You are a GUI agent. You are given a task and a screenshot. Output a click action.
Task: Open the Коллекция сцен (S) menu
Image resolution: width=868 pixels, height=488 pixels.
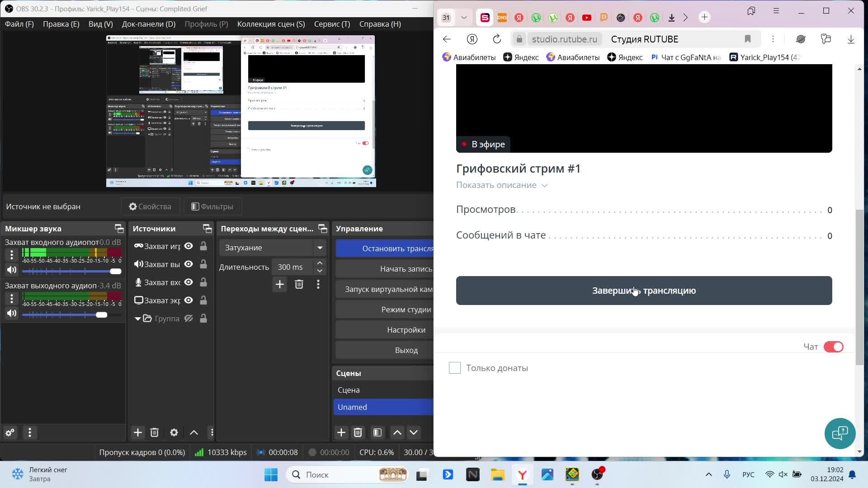[x=271, y=24]
